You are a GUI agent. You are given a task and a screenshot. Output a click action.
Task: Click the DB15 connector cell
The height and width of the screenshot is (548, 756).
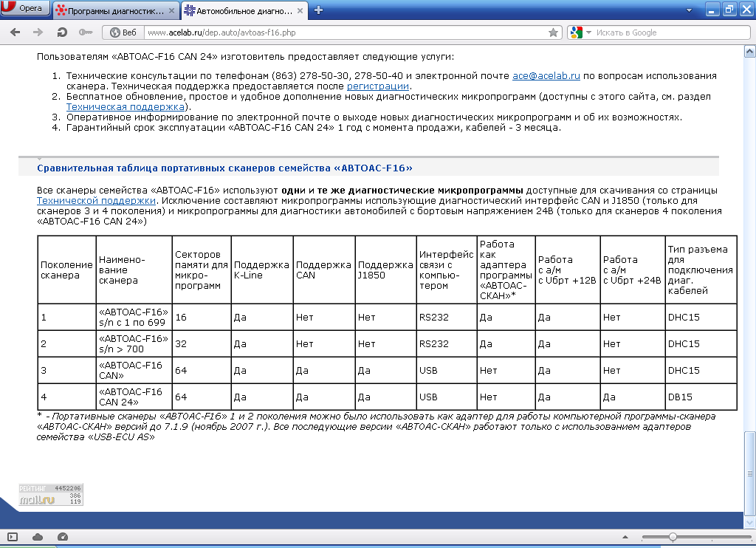[701, 397]
